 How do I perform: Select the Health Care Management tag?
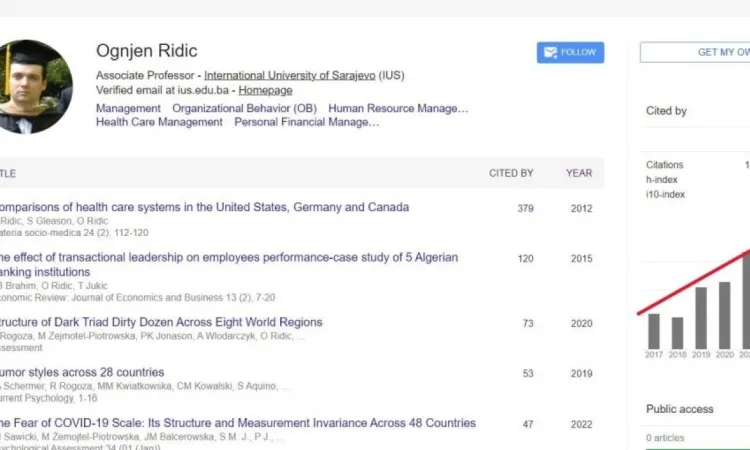[159, 122]
